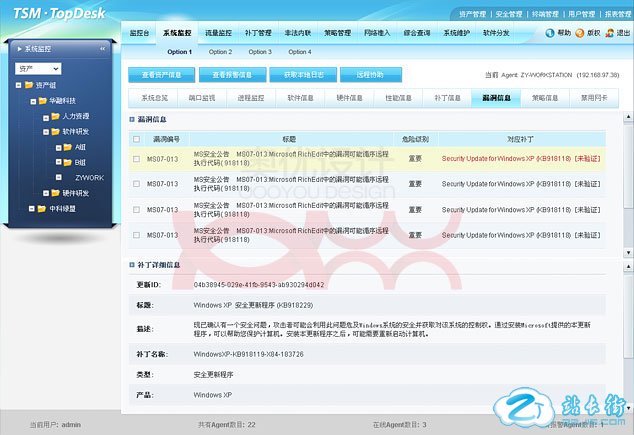Switch to the 流量监控 main tab
Image resolution: width=634 pixels, height=435 pixels.
click(x=220, y=33)
